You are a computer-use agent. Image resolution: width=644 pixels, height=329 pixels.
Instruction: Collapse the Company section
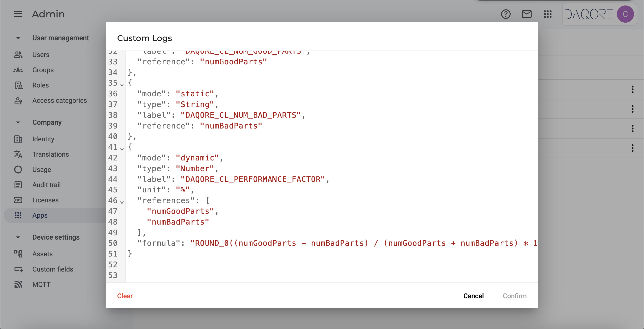click(18, 122)
